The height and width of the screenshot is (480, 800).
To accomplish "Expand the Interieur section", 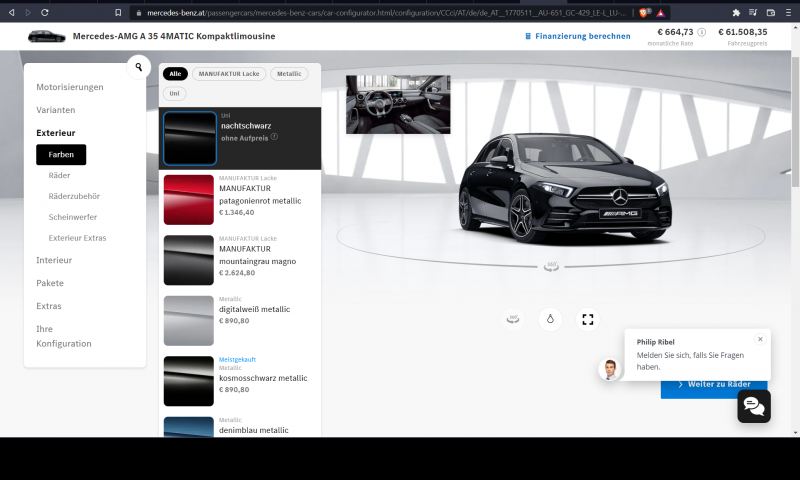I will point(54,260).
